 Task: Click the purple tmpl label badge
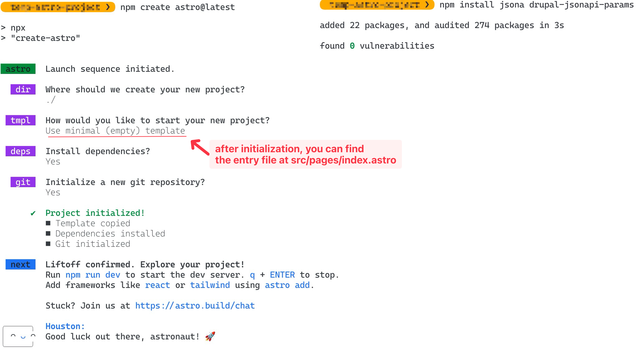point(21,120)
